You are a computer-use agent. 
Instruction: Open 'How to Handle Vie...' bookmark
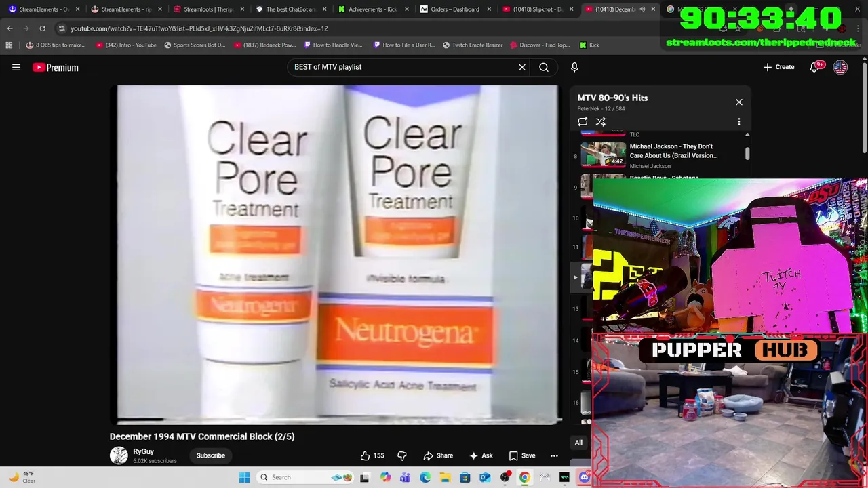pos(333,45)
